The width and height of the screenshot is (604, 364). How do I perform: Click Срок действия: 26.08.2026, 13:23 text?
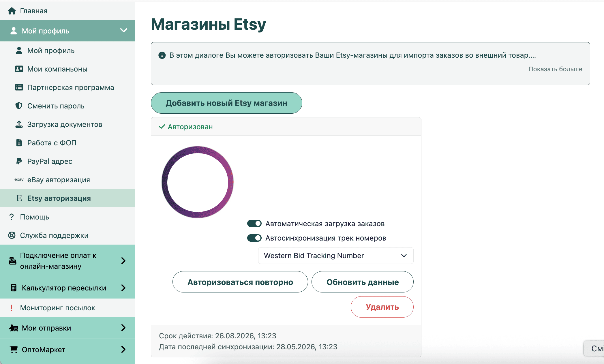217,336
